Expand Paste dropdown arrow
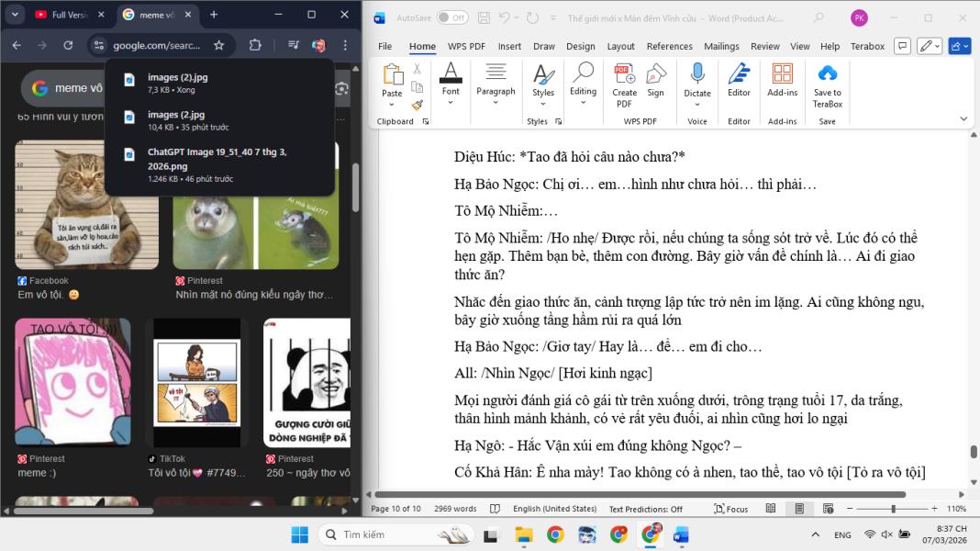Image resolution: width=980 pixels, height=551 pixels. pyautogui.click(x=392, y=105)
